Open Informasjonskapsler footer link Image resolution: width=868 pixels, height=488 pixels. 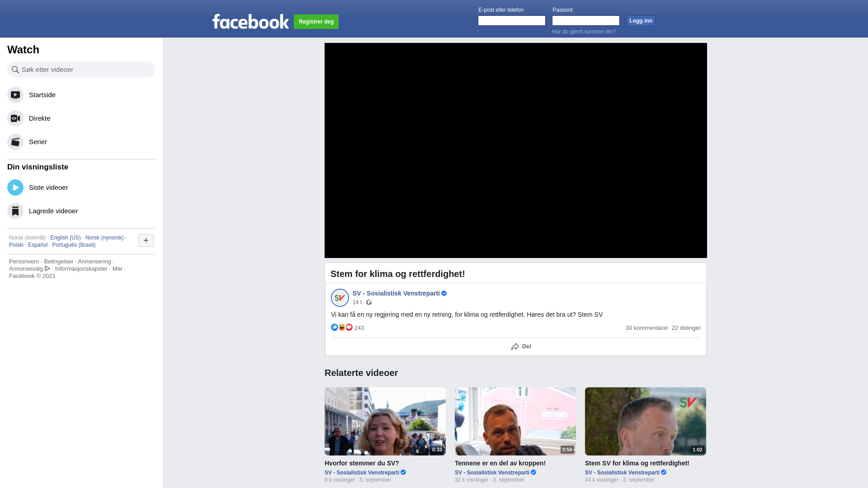[81, 268]
